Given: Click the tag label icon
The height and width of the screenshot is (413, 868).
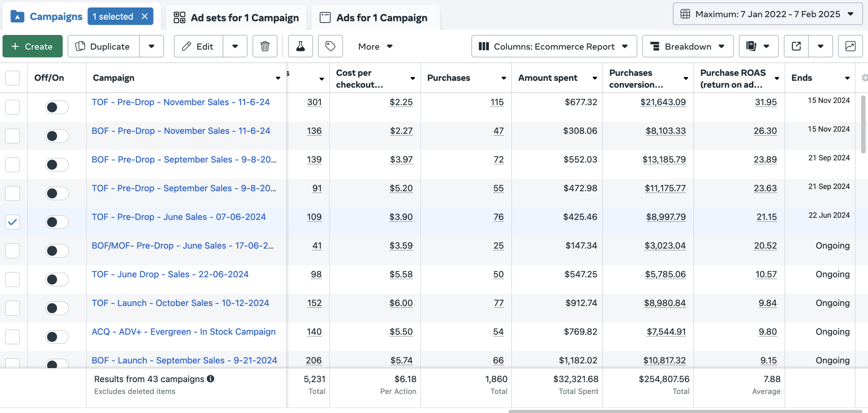Looking at the screenshot, I should click(330, 46).
